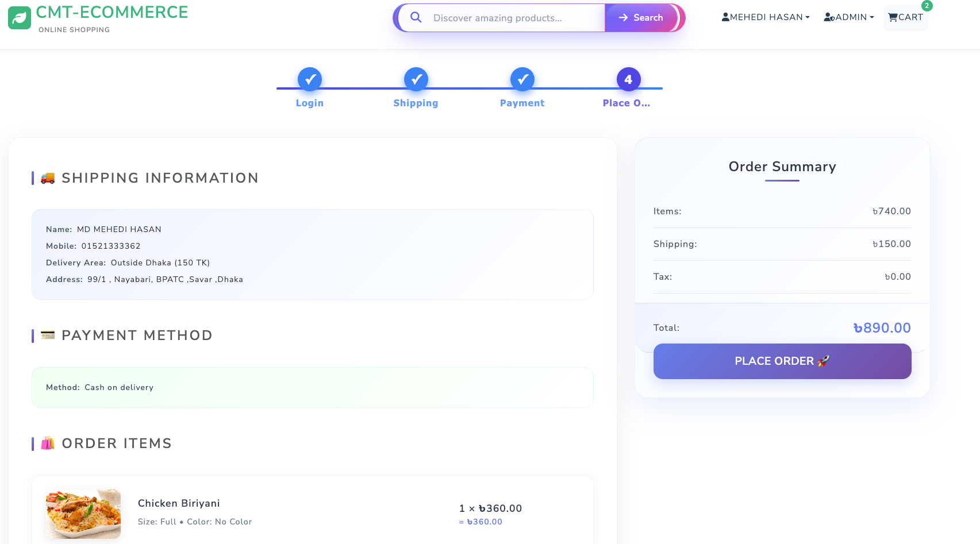Click the Search button
This screenshot has width=980, height=544.
[641, 18]
